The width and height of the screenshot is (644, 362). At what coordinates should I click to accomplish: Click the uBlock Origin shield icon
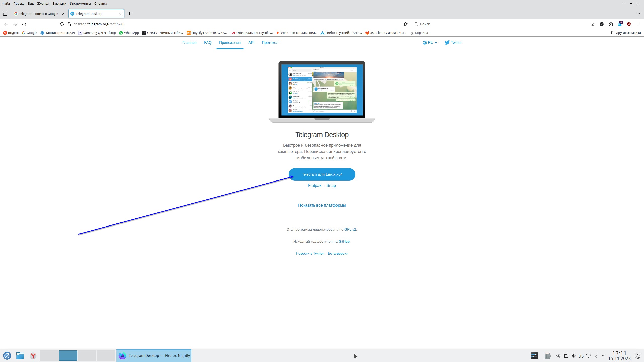629,24
